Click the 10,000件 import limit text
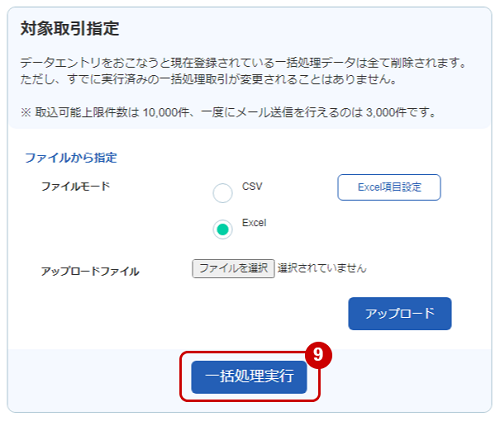 click(x=166, y=113)
